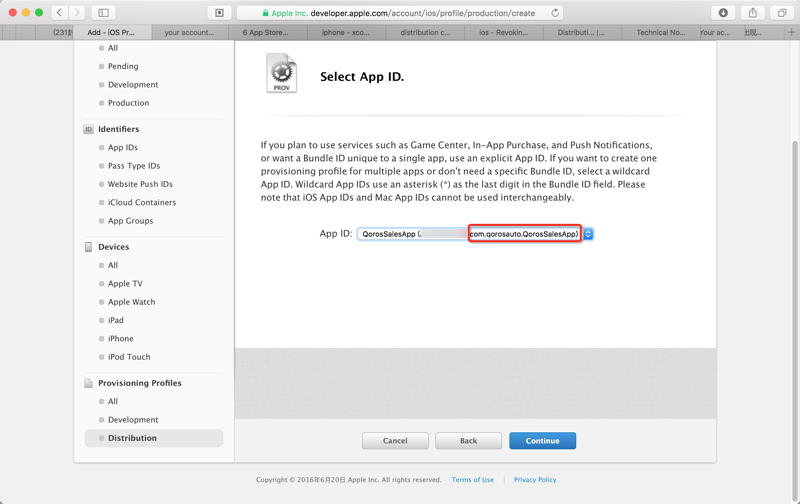Click the Devices section heading
The image size is (800, 504).
point(114,247)
